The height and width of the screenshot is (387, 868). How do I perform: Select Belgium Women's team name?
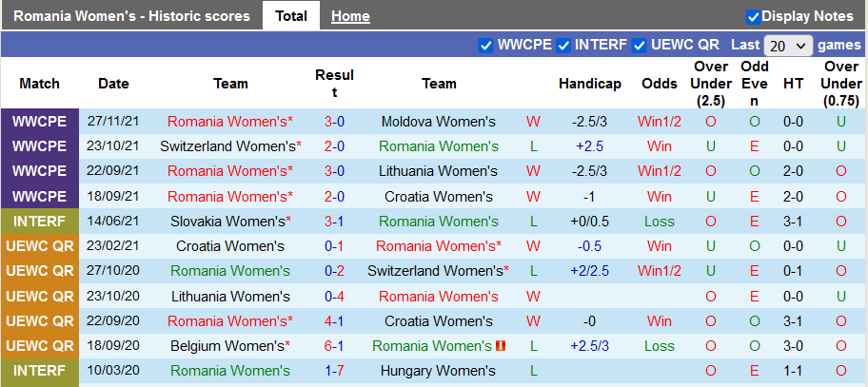pyautogui.click(x=228, y=346)
